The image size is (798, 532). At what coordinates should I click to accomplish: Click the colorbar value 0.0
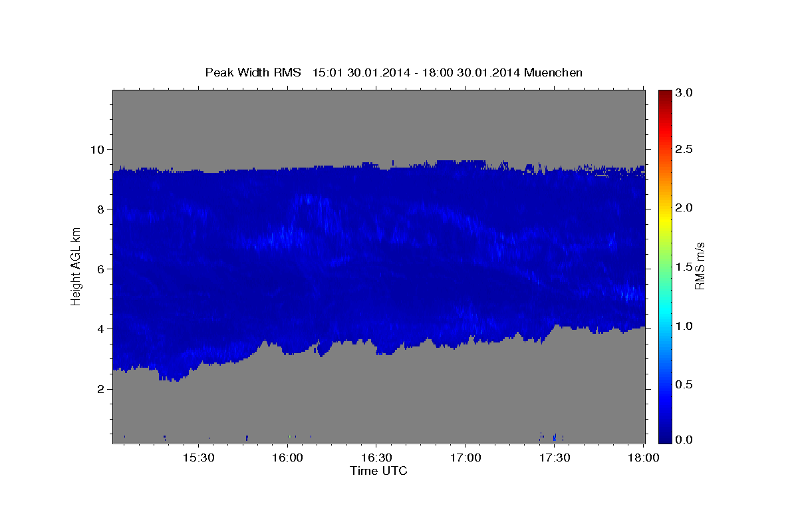[x=684, y=440]
